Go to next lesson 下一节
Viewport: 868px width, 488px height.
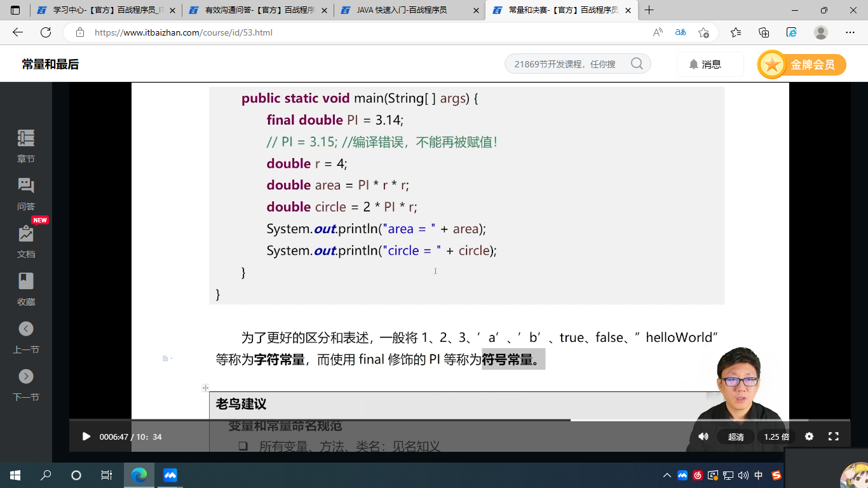[26, 384]
